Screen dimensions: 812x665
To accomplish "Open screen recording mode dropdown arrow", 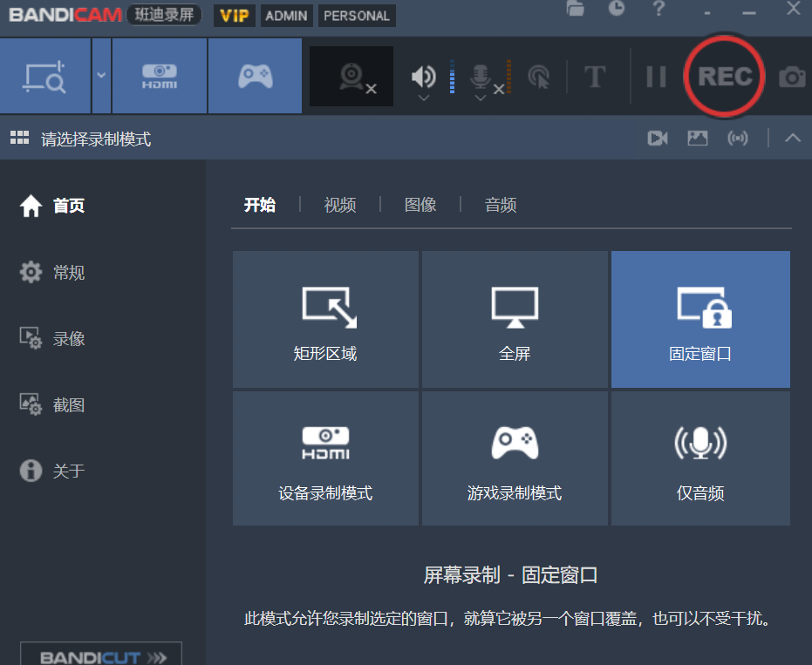I will (101, 76).
